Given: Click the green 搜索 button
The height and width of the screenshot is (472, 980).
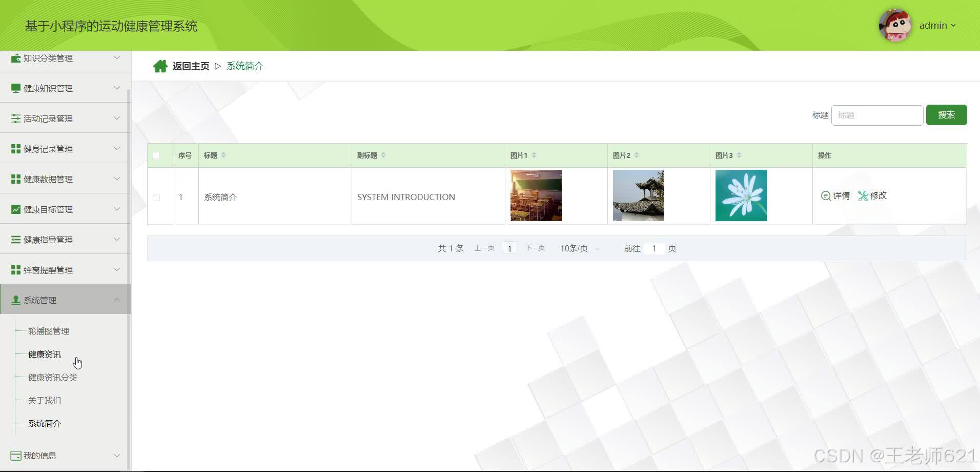Looking at the screenshot, I should 946,115.
